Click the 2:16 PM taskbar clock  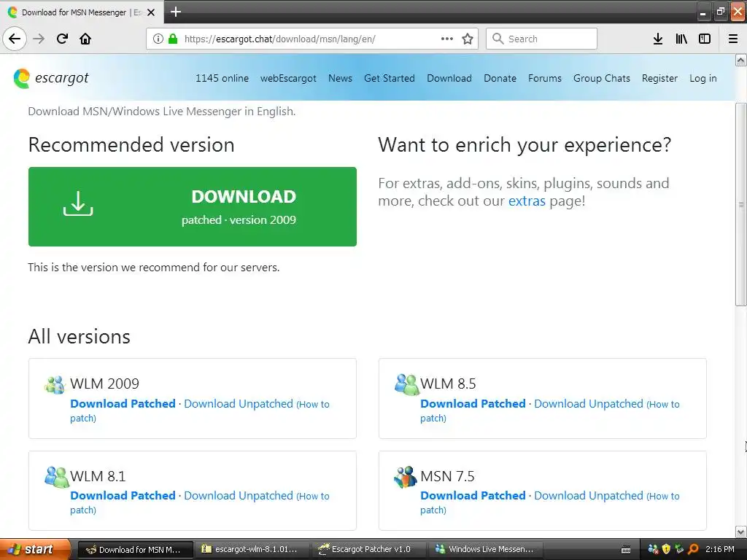point(720,549)
